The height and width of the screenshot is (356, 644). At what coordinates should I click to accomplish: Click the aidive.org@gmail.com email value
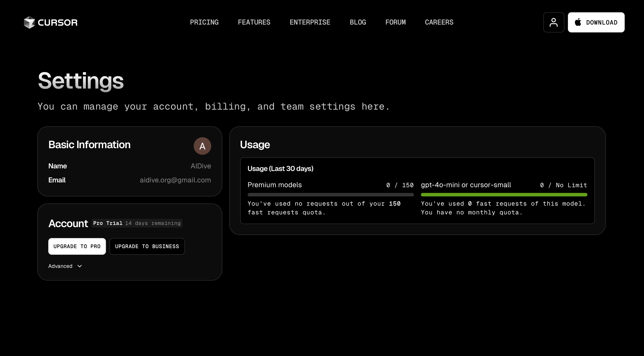pyautogui.click(x=175, y=180)
